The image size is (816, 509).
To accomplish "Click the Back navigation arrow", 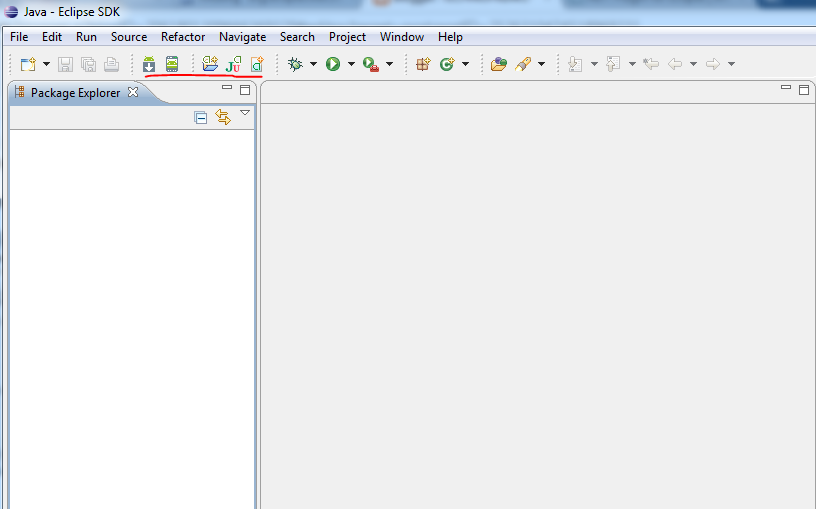I will (675, 64).
